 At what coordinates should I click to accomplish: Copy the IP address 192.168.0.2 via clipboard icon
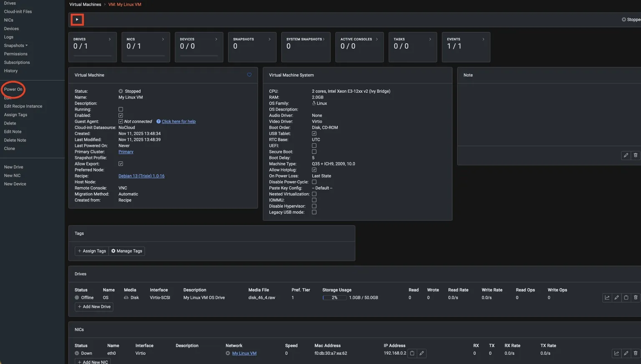[x=412, y=354]
